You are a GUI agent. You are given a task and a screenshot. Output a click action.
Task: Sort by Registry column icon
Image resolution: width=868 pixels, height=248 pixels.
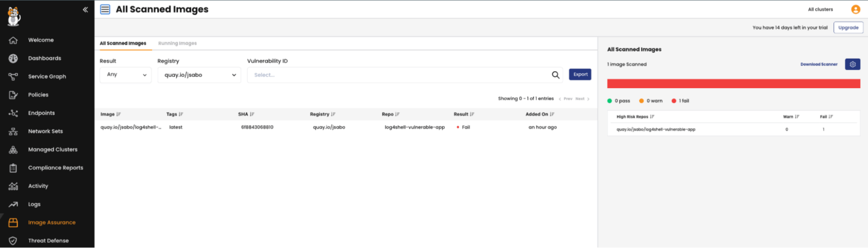[x=333, y=114]
